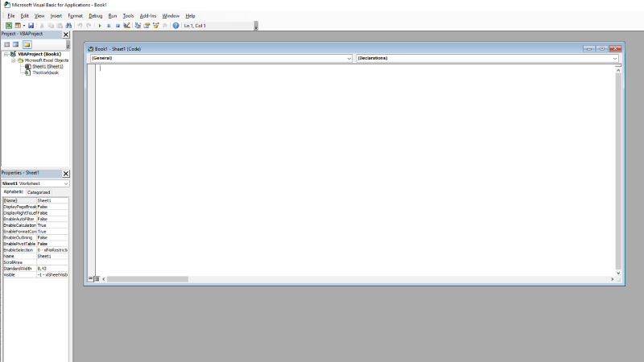Click the Toolbox toolbar icon
The height and width of the screenshot is (362, 644).
coord(165,26)
